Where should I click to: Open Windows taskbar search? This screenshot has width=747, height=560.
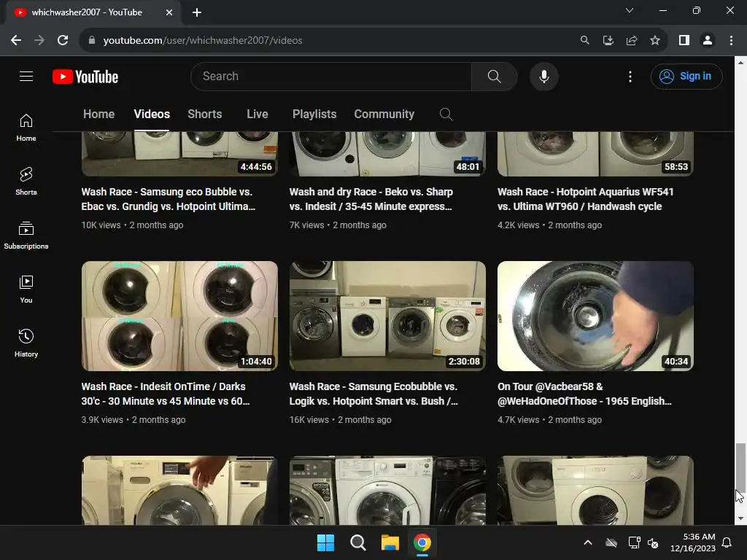357,542
